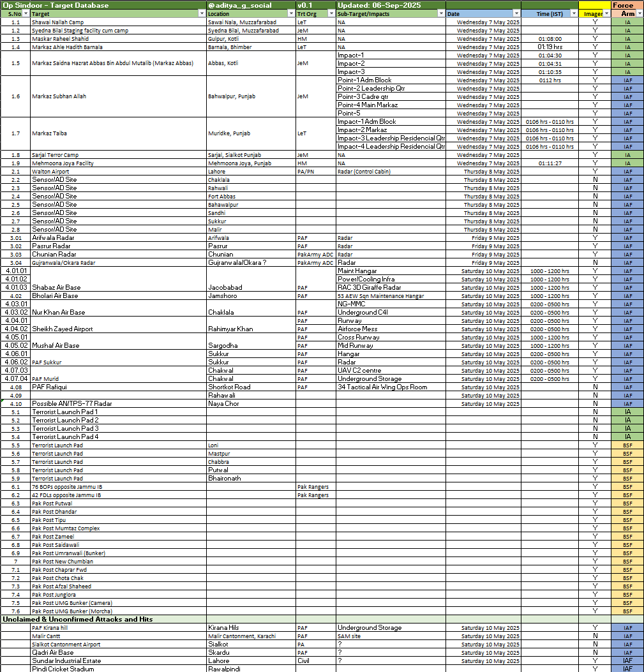644x672 pixels.
Task: Select the 'Markaz Subhan Allah' target cell
Action: pos(118,96)
